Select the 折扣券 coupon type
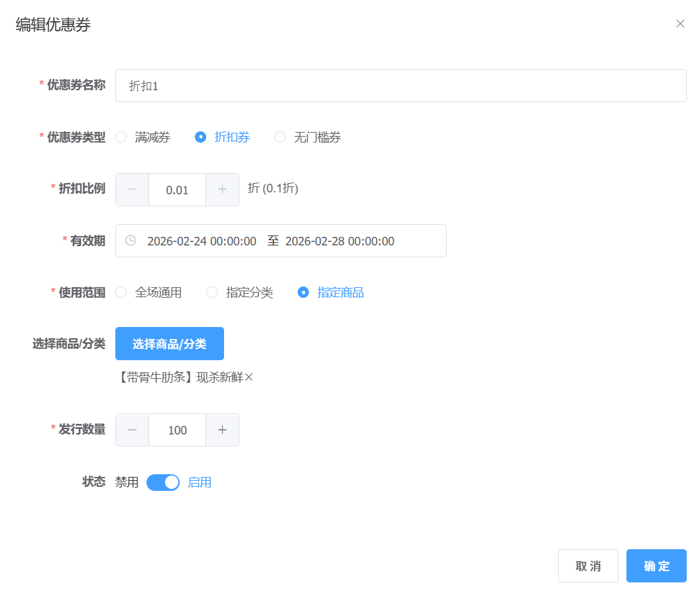700x593 pixels. click(x=200, y=137)
